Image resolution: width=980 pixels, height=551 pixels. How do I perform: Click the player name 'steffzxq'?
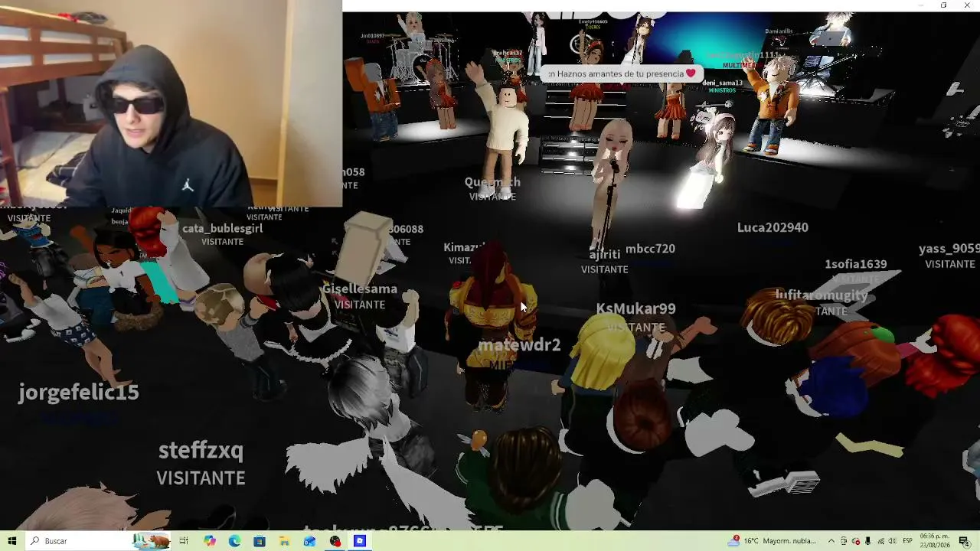click(x=201, y=450)
